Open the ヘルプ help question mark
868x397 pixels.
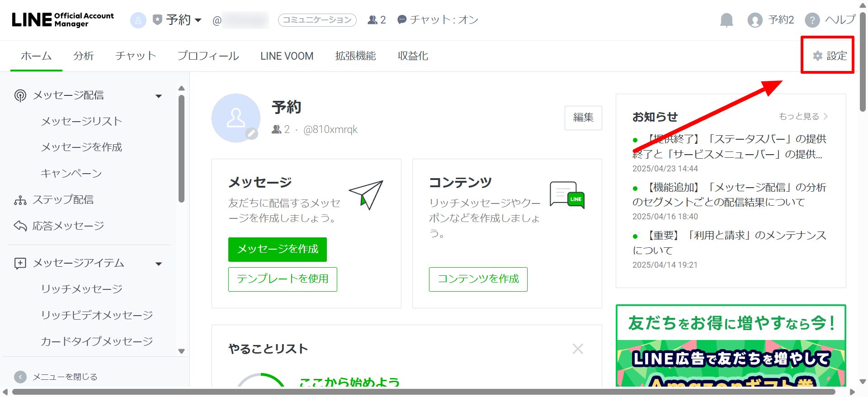(x=812, y=20)
